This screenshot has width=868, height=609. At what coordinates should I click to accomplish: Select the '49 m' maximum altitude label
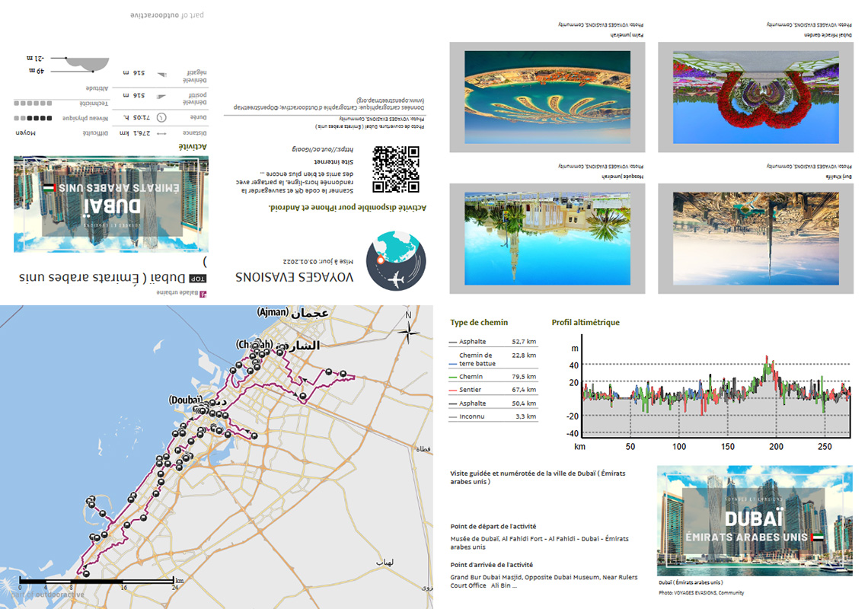click(x=37, y=71)
